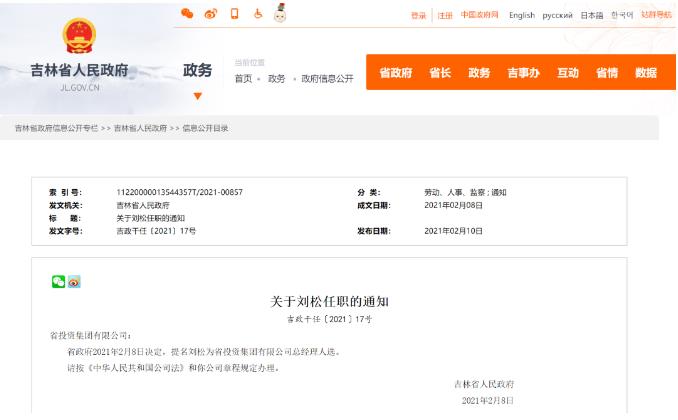Open the Weibo icon in top bar
This screenshot has width=678, height=420.
[x=210, y=14]
